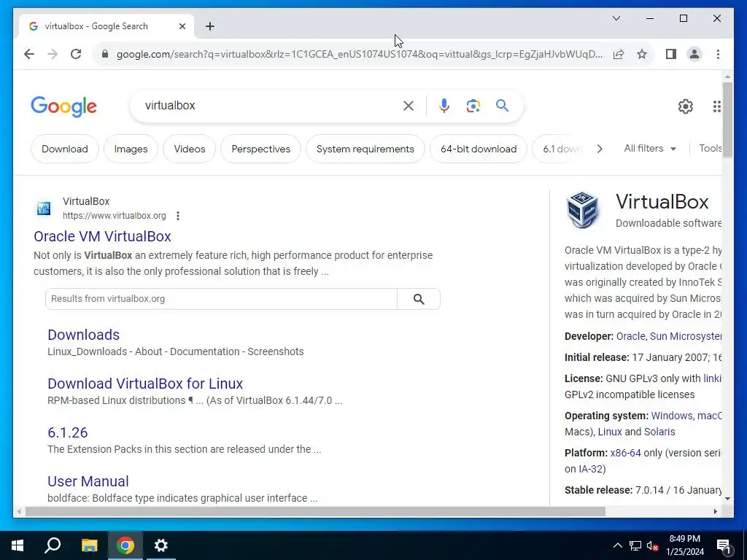The image size is (747, 560).
Task: Bookmark this tab with the star
Action: (642, 54)
